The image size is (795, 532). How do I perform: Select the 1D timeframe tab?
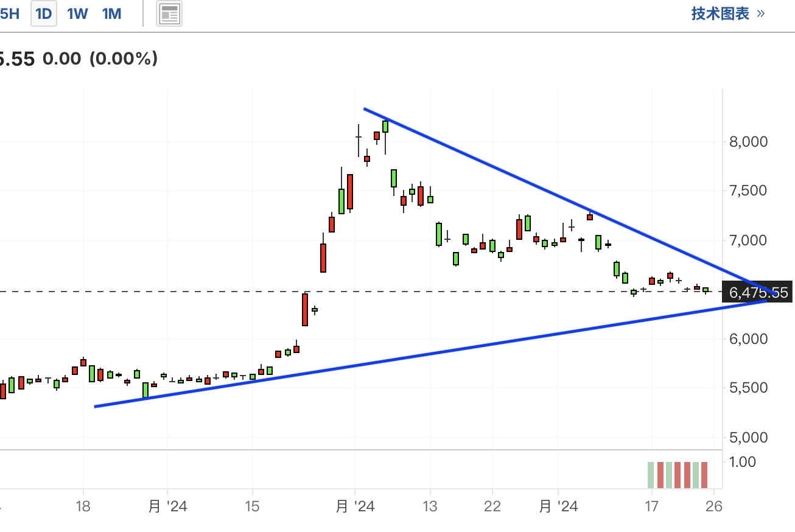pos(43,13)
